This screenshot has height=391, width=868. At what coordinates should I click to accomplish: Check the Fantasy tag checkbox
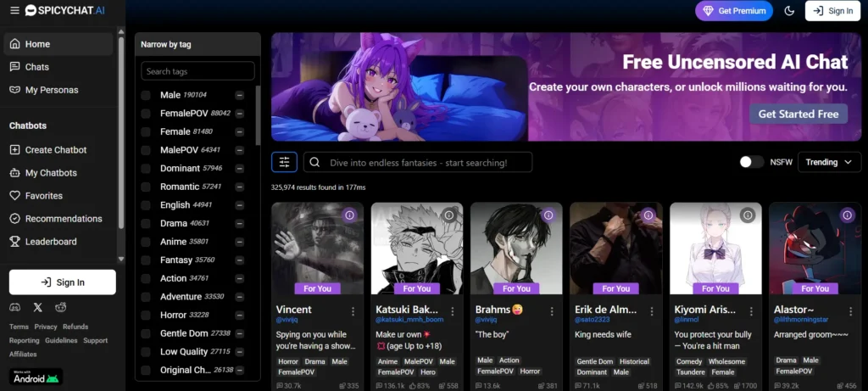[x=146, y=260]
